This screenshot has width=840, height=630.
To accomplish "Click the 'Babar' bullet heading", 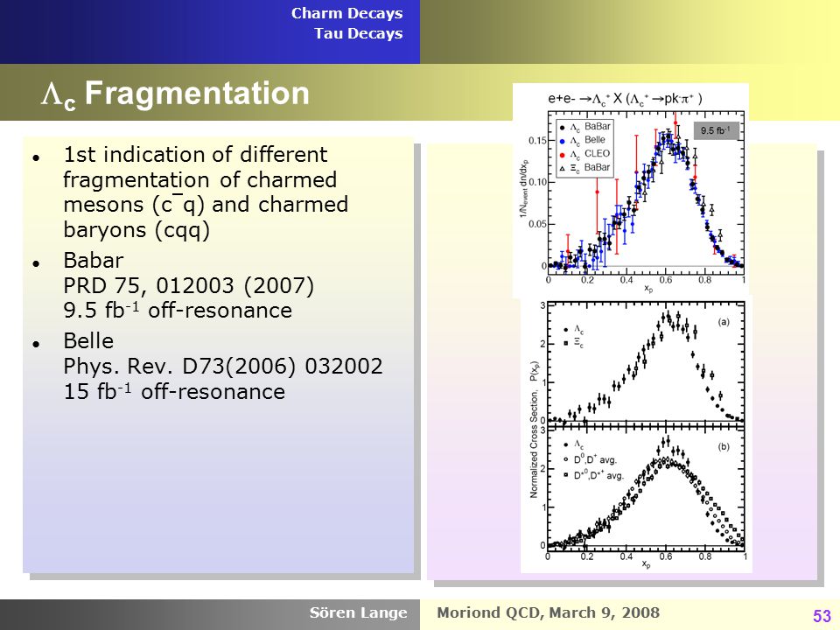I will [94, 261].
